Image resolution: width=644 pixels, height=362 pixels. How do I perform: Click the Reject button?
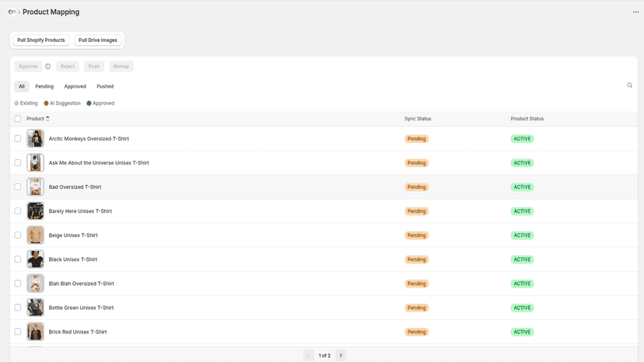[x=68, y=67]
